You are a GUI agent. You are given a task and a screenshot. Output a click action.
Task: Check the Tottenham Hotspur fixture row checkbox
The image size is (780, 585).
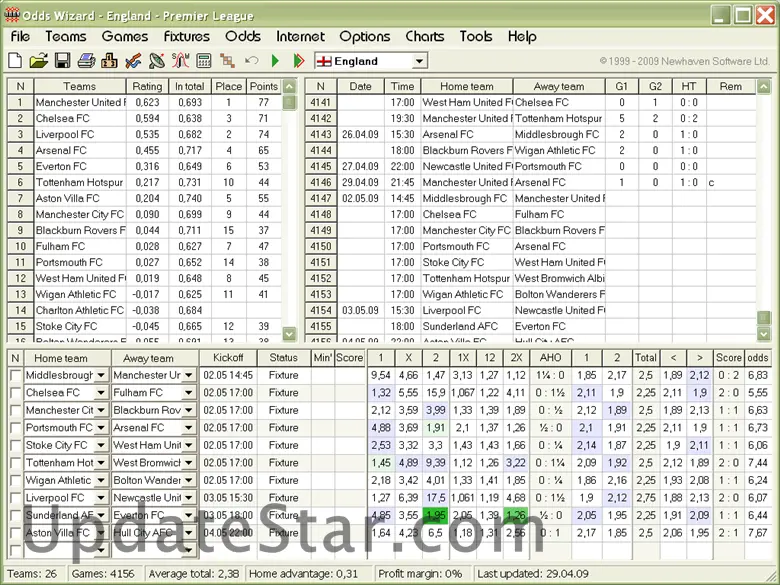(x=15, y=463)
